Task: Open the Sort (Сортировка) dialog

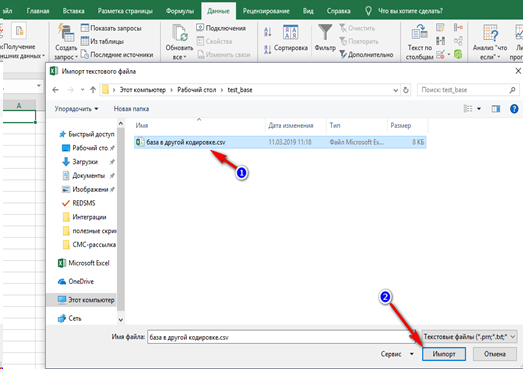Action: point(291,39)
